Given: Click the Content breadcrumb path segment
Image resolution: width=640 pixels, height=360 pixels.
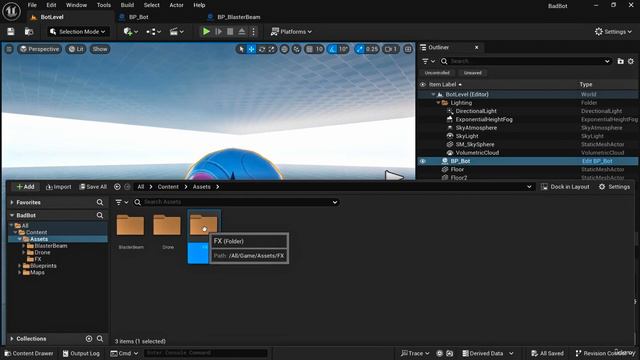Looking at the screenshot, I should [x=168, y=187].
